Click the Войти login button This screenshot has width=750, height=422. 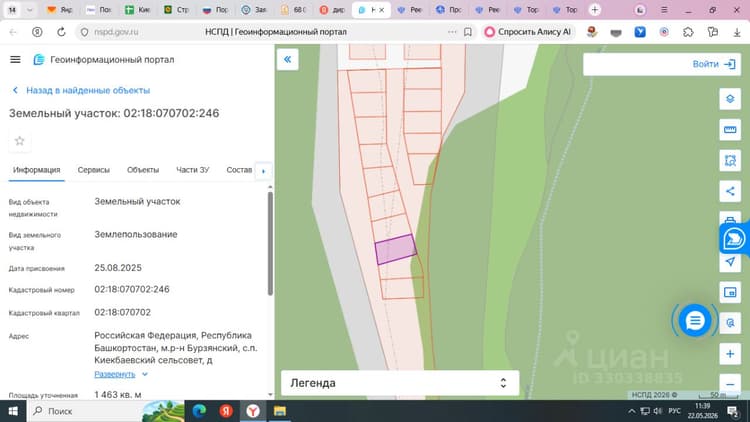(714, 64)
